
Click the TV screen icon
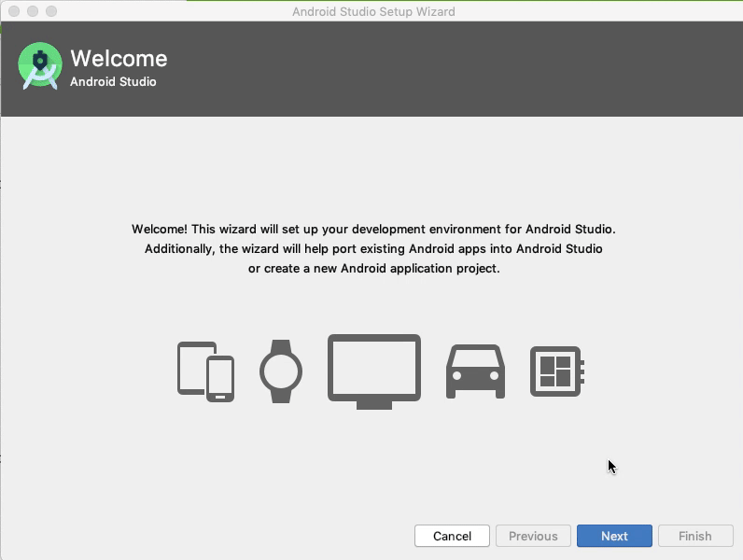[374, 371]
